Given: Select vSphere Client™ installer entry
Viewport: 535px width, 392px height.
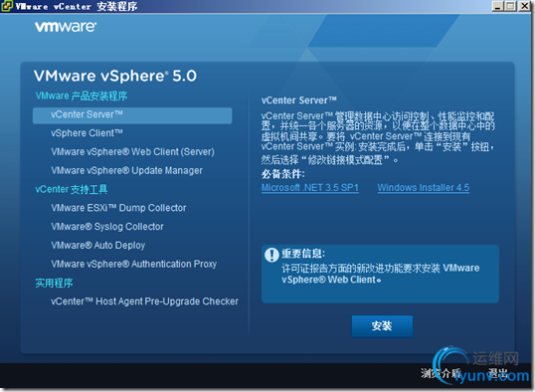Looking at the screenshot, I should [x=87, y=133].
